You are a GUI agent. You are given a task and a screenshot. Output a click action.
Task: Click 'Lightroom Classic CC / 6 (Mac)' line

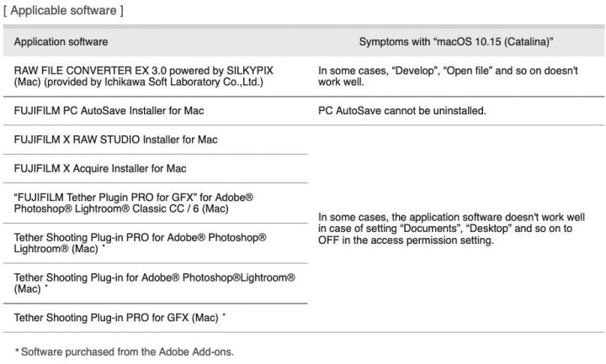tap(121, 208)
